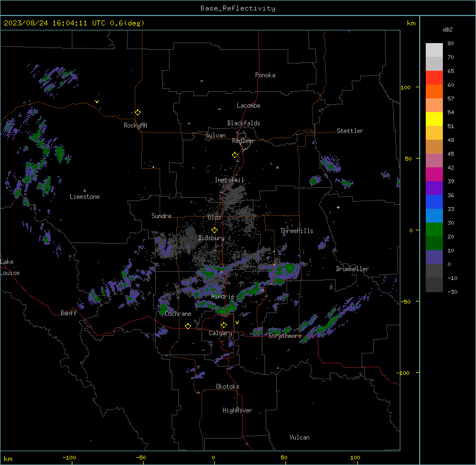Image resolution: width=476 pixels, height=465 pixels.
Task: Click the Strathmore city label
Action: pyautogui.click(x=285, y=336)
